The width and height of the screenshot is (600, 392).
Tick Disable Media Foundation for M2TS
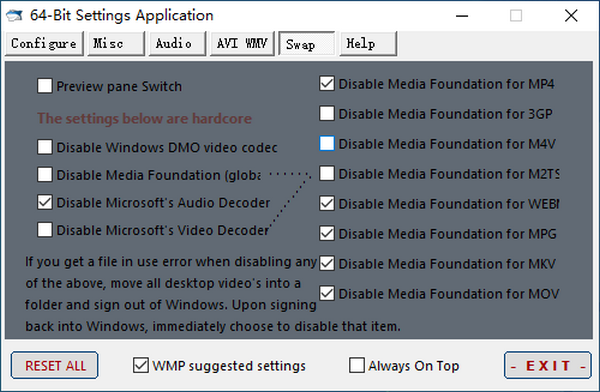pos(327,173)
